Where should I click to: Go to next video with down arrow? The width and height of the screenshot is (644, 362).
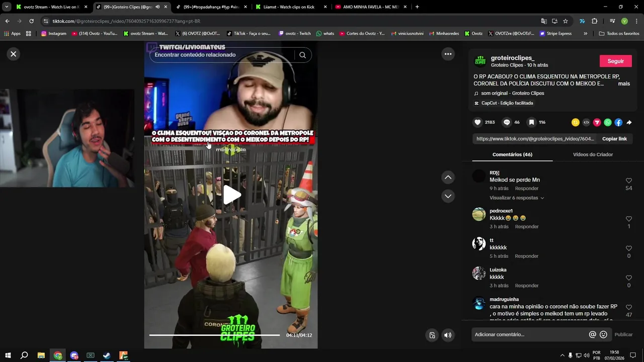[448, 196]
